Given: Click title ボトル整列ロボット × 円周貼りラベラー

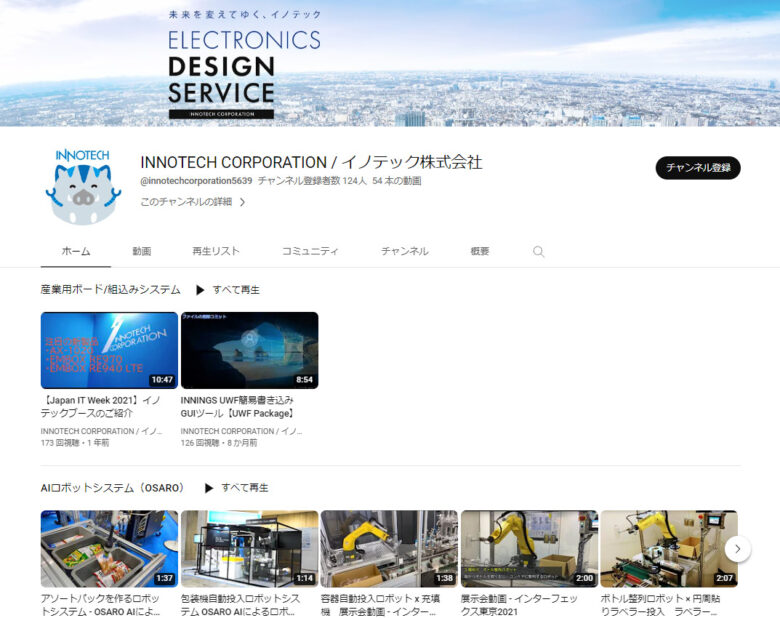Looking at the screenshot, I should [661, 605].
